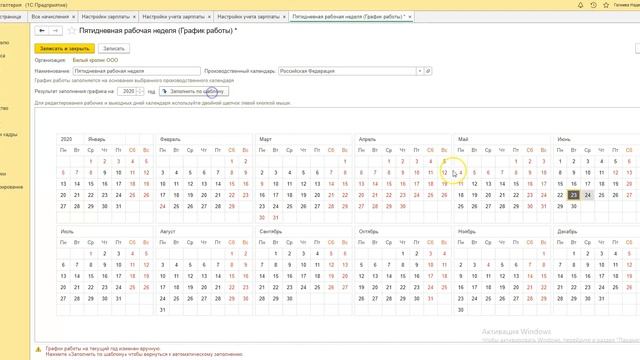Open the history clock icon

tap(593, 5)
